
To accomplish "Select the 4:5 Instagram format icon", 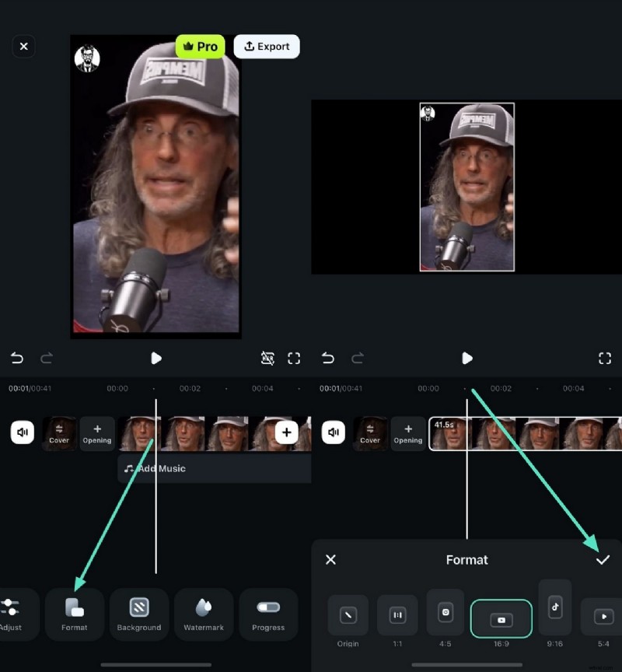I will [445, 614].
